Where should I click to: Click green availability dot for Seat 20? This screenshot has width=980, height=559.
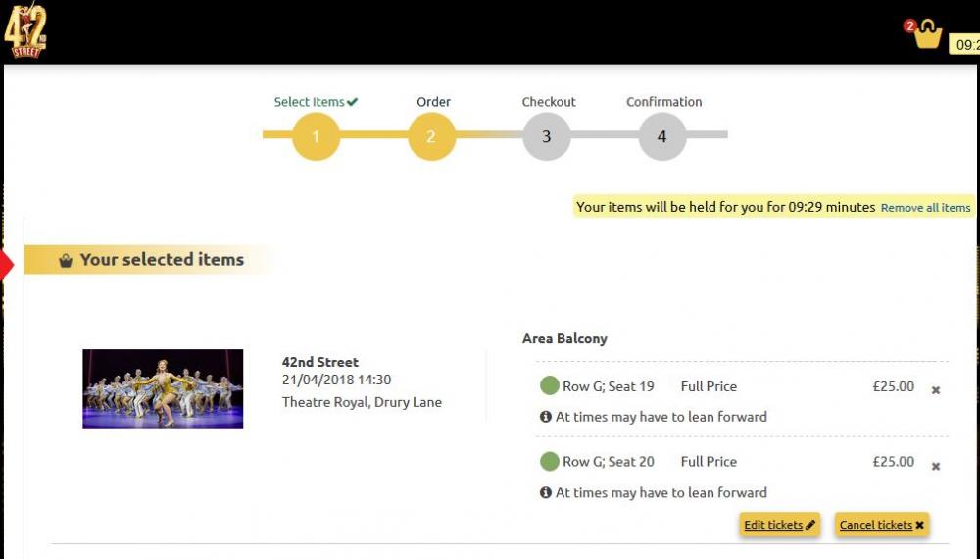coord(550,462)
